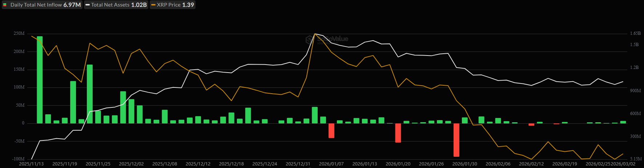Click the 100M left axis label

[19, 87]
